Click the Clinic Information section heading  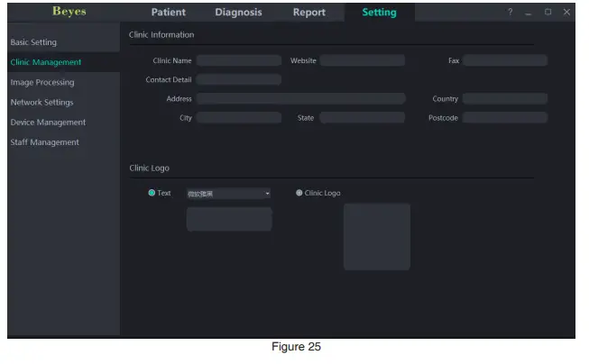161,34
